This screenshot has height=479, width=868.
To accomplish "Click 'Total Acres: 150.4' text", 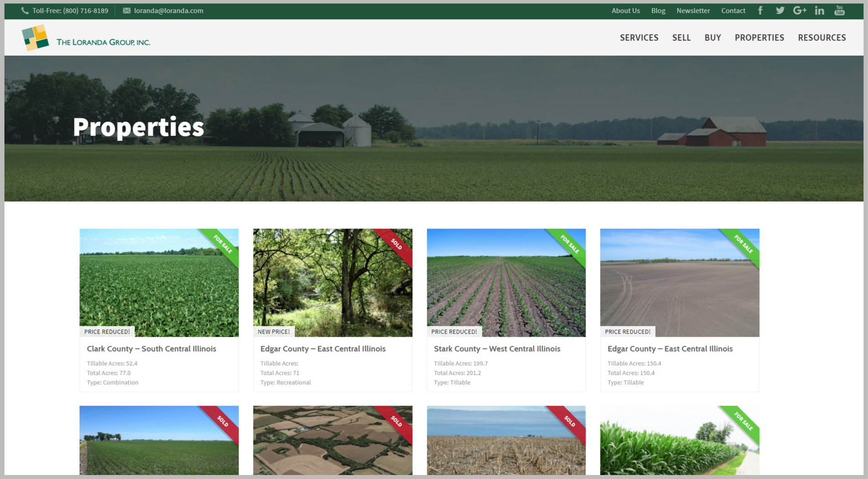I will tap(631, 373).
